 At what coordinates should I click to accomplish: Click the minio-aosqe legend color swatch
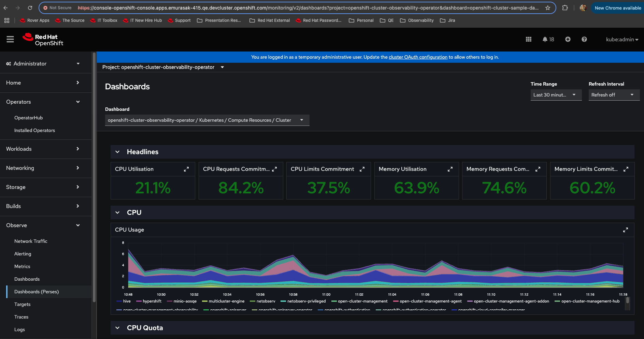coord(170,301)
